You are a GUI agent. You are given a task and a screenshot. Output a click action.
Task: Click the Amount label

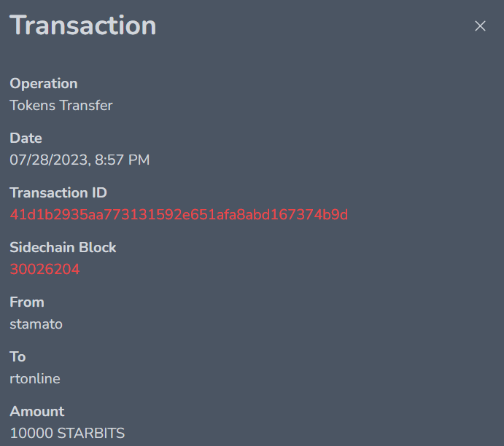pos(37,411)
